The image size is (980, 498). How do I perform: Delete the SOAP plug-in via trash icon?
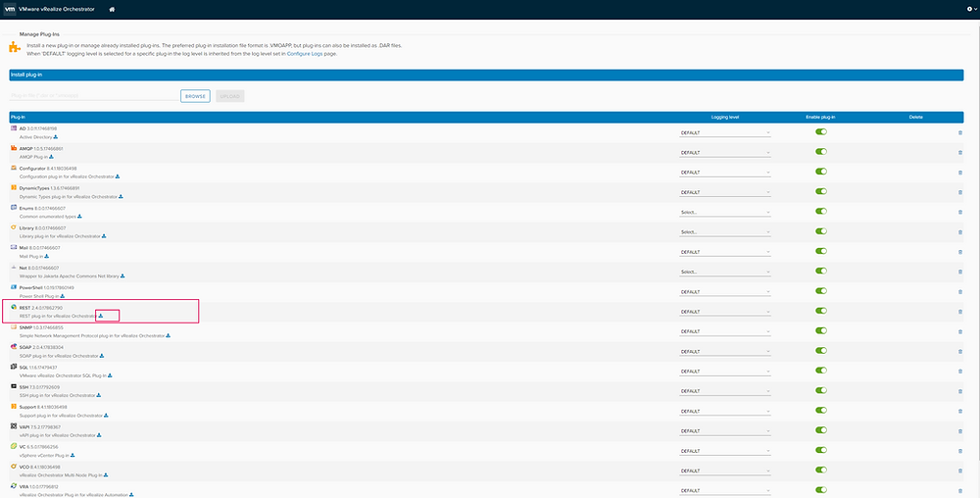960,351
